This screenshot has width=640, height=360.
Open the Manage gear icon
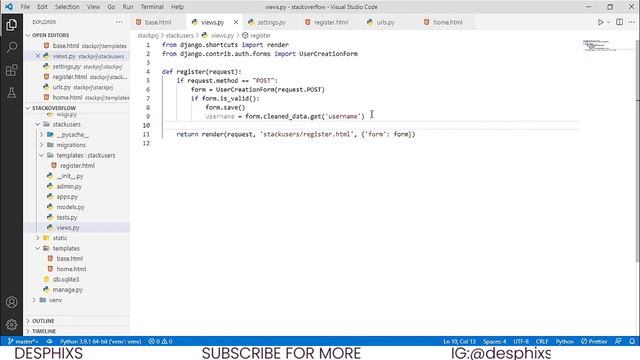tap(11, 324)
